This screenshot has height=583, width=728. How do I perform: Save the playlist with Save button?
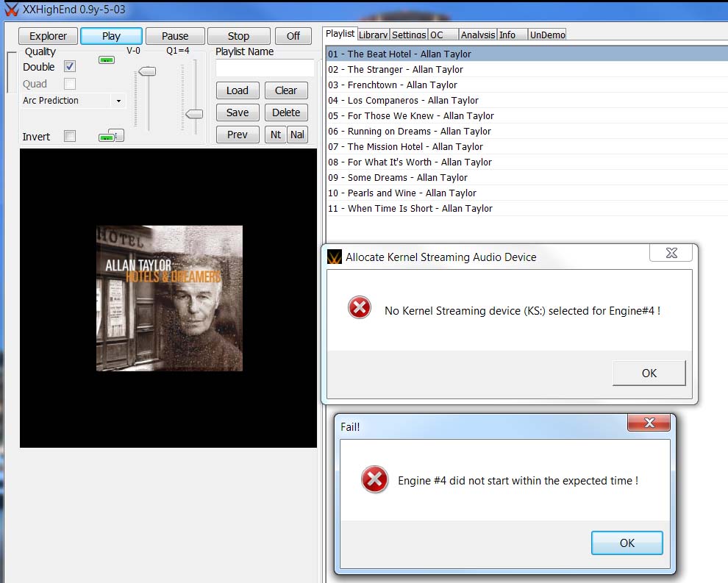tap(238, 112)
